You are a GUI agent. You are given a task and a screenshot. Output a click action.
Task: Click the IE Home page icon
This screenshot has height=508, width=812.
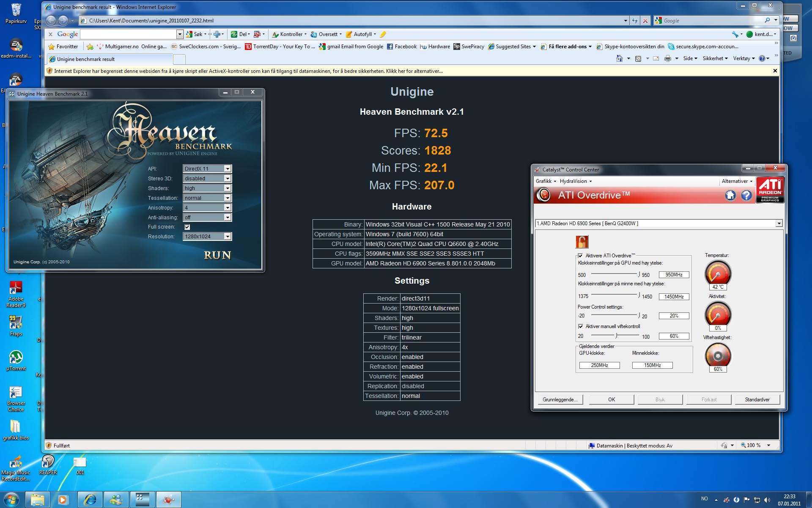[620, 58]
